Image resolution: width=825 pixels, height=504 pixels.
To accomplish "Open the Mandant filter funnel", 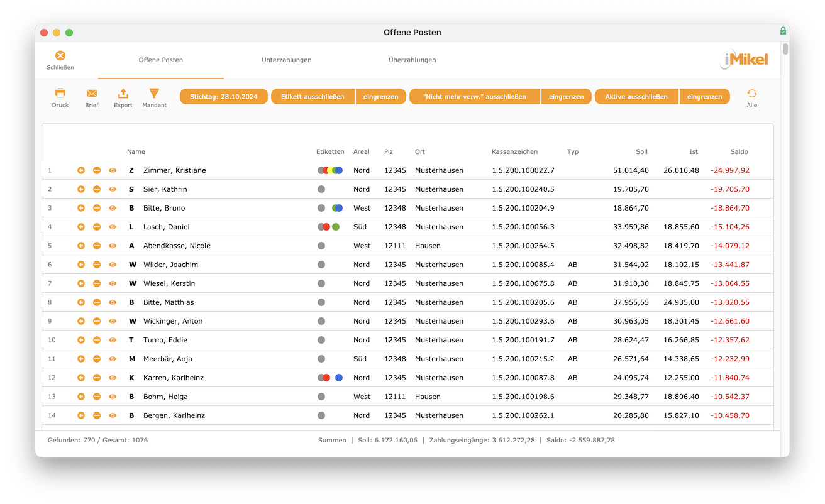I will pos(154,93).
